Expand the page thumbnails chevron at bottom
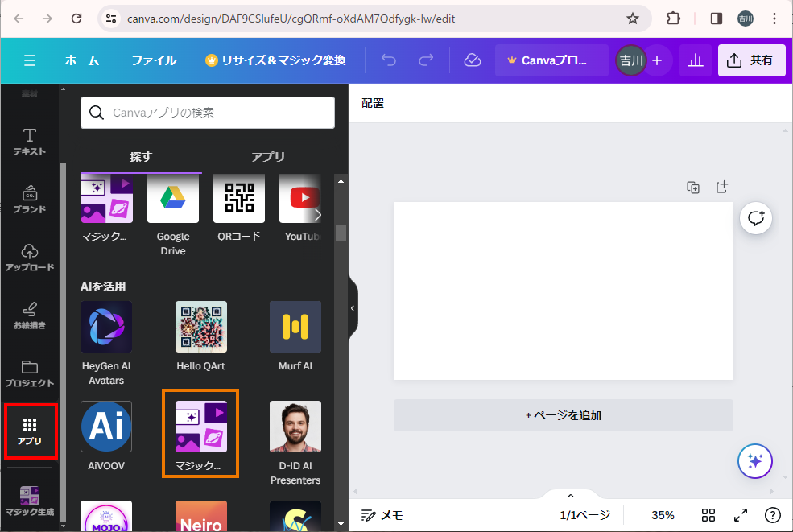 coord(571,496)
